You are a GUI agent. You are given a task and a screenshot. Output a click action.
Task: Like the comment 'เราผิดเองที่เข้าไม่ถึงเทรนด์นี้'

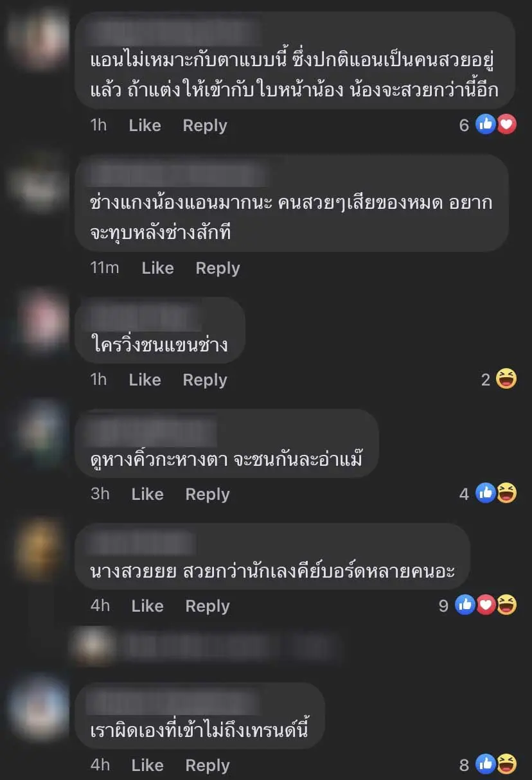(x=147, y=765)
